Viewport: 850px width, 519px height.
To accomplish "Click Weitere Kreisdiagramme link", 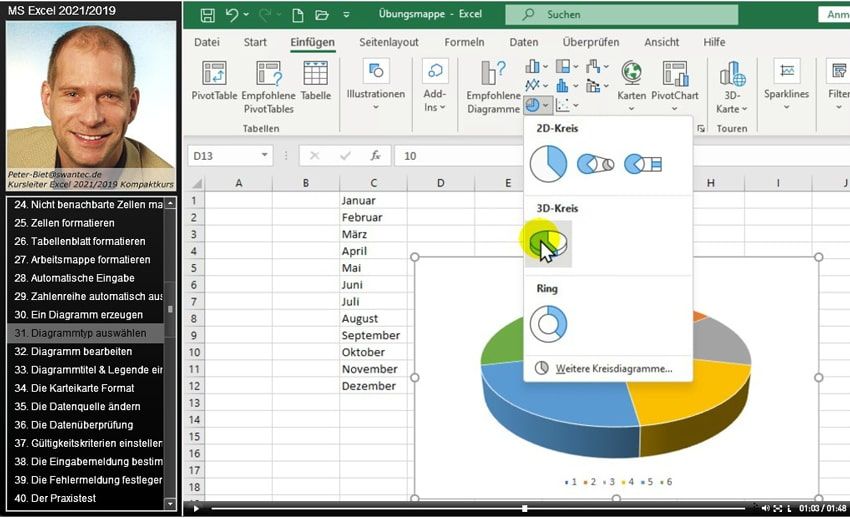I will pyautogui.click(x=613, y=368).
